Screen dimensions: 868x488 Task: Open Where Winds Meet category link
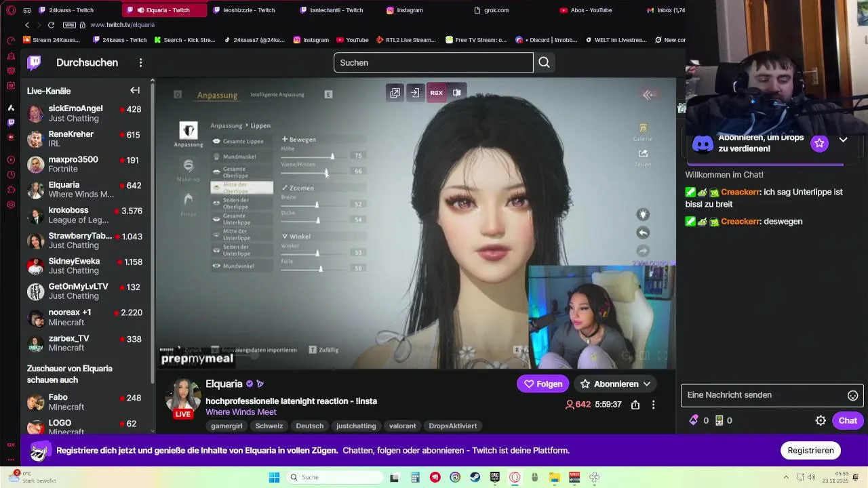(x=241, y=412)
